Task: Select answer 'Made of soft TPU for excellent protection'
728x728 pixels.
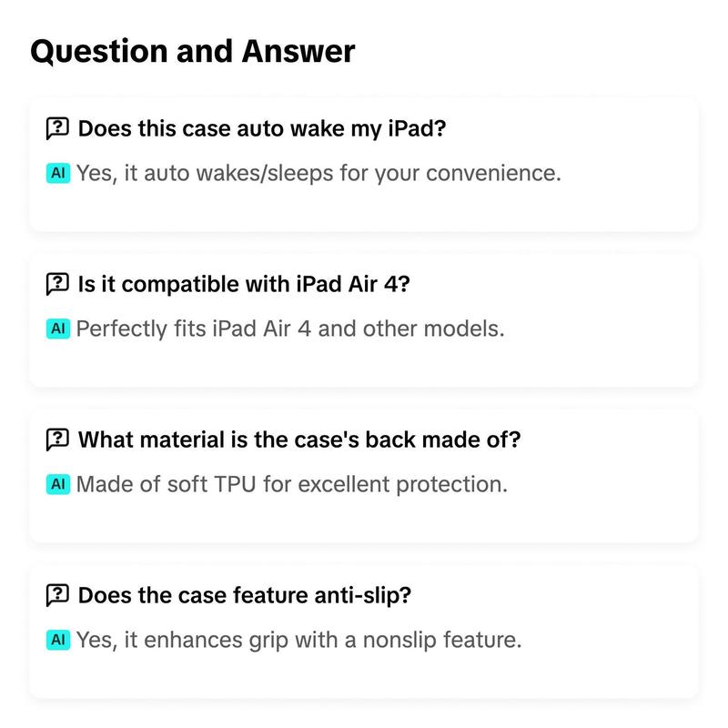Action: click(x=291, y=484)
